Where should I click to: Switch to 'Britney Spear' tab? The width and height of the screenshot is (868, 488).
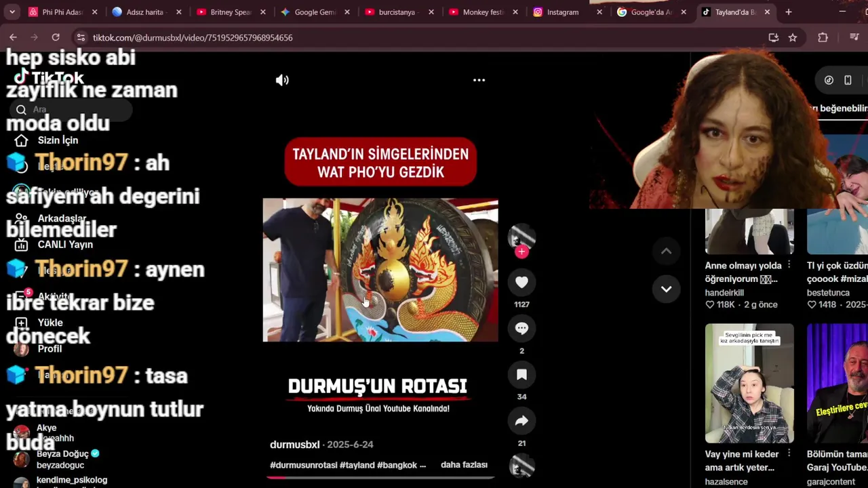pos(229,12)
